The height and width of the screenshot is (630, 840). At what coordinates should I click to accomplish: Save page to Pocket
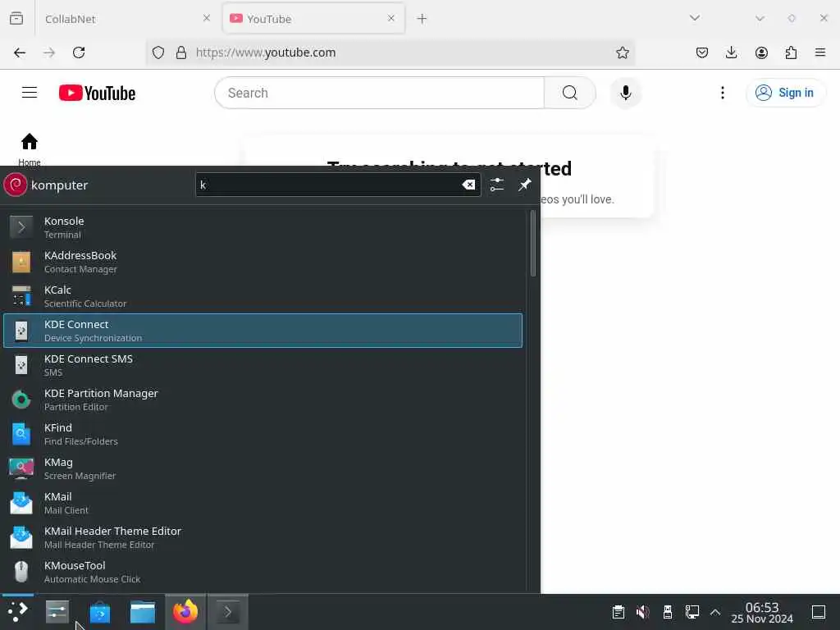[x=702, y=52]
